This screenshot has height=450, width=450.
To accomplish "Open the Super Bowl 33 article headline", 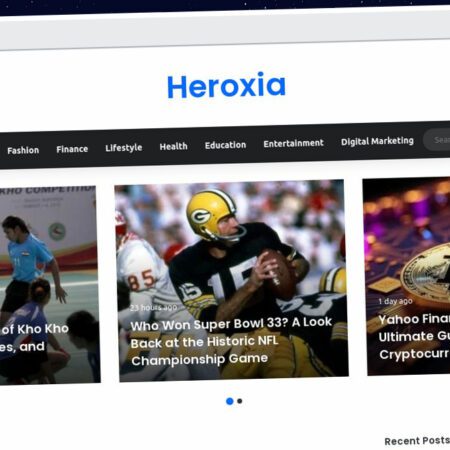I will [x=231, y=342].
